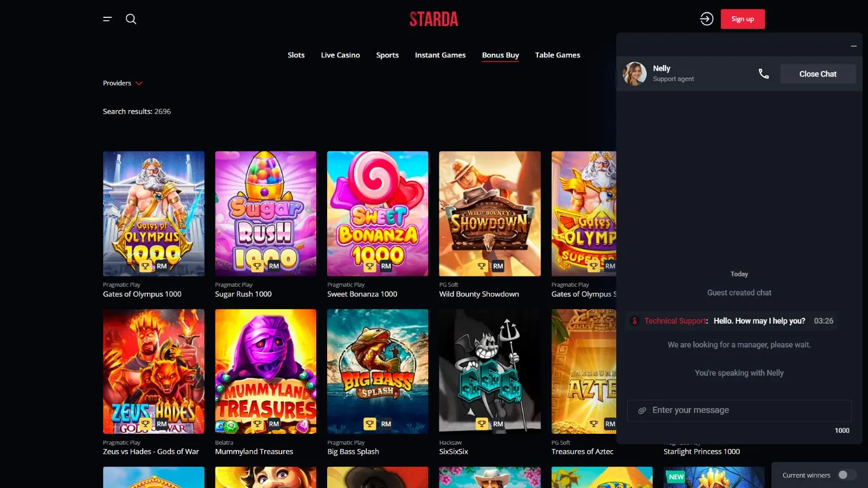Click the STARDA logo
Viewport: 868px width, 488px height.
coord(433,19)
